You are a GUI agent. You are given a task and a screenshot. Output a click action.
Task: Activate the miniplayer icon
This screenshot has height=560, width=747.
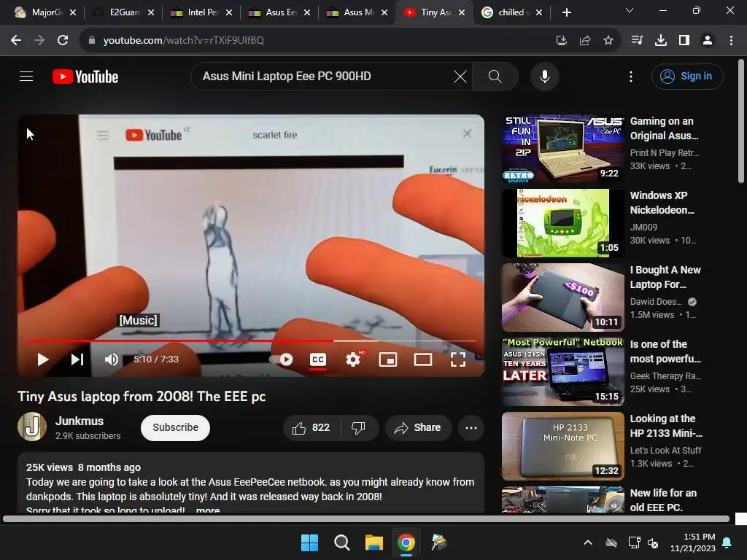tap(388, 359)
